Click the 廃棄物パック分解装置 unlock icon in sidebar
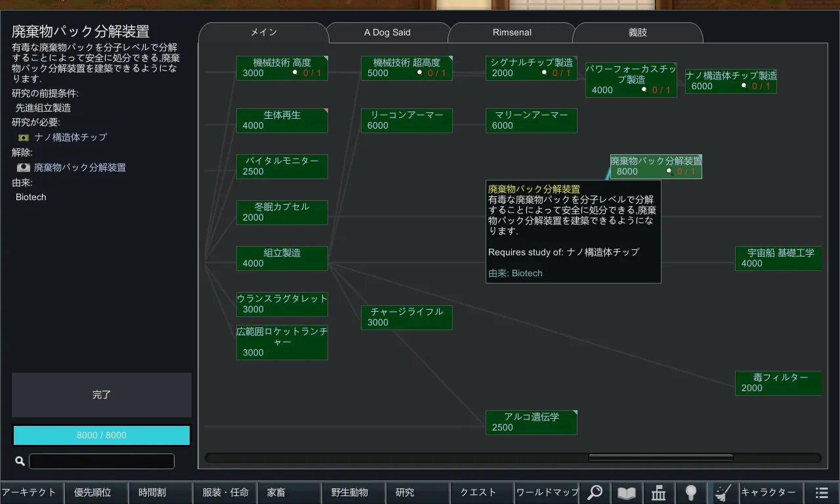Image resolution: width=840 pixels, height=504 pixels. 24,167
